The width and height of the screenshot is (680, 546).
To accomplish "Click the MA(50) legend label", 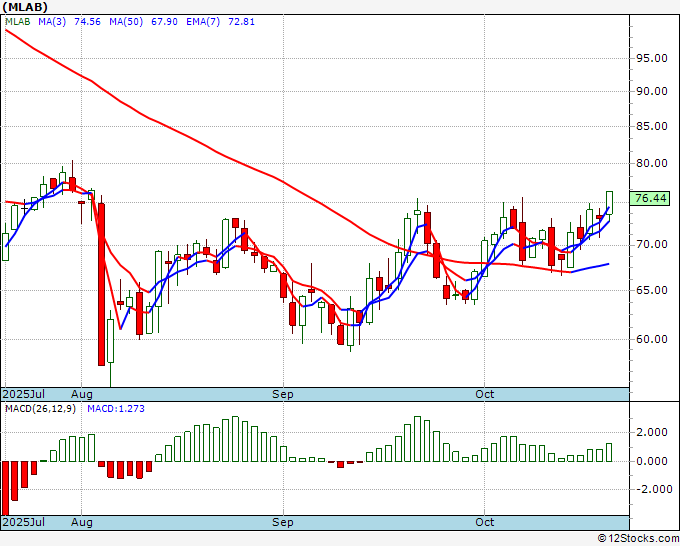I will [x=126, y=22].
